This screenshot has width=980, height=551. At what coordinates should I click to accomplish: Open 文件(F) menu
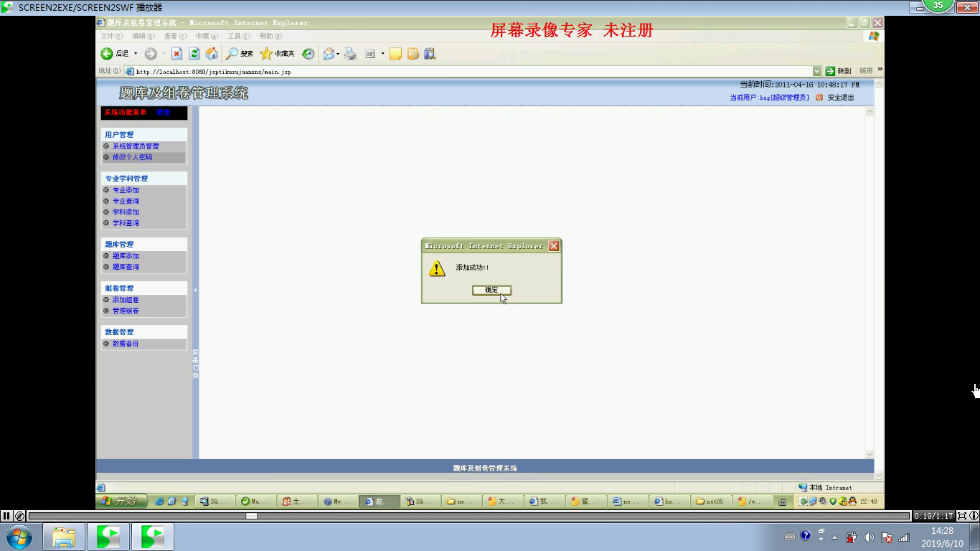(x=111, y=36)
